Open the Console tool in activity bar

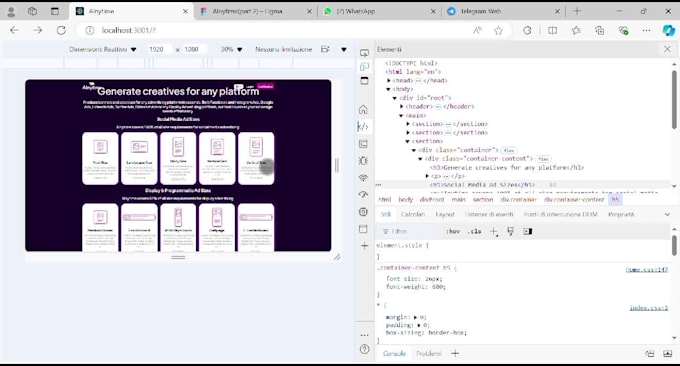tap(363, 144)
